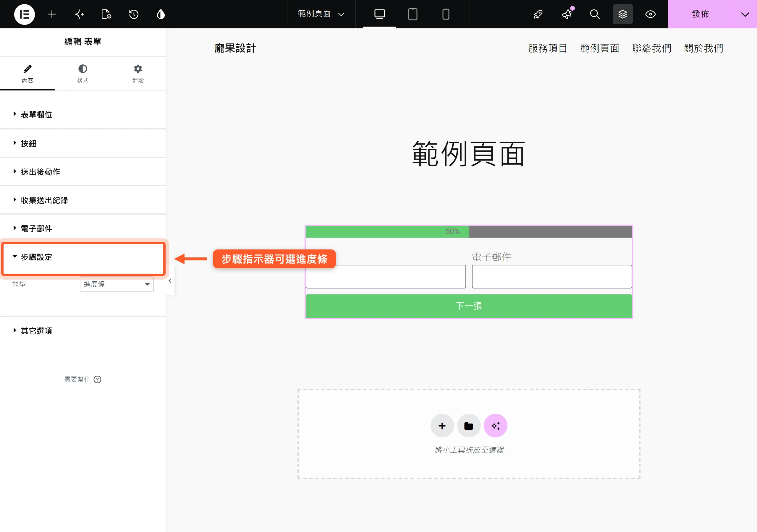The height and width of the screenshot is (532, 757).
Task: Toggle the structure layers panel
Action: [622, 14]
